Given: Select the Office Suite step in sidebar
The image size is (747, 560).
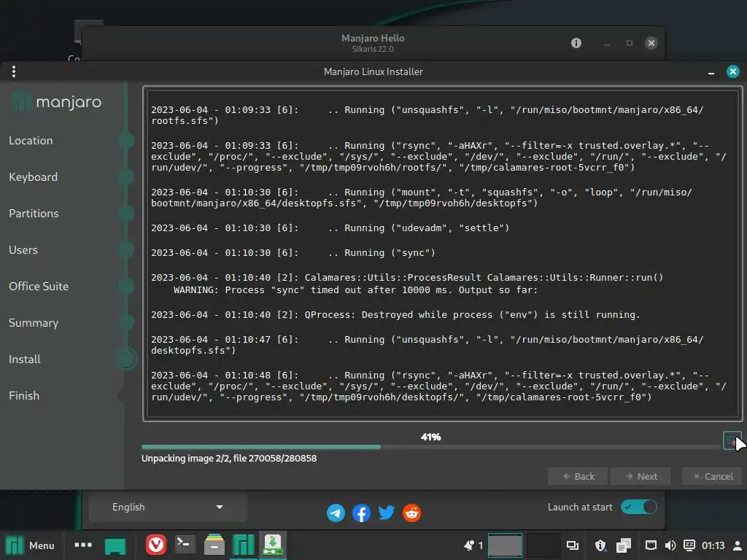Looking at the screenshot, I should pyautogui.click(x=39, y=286).
